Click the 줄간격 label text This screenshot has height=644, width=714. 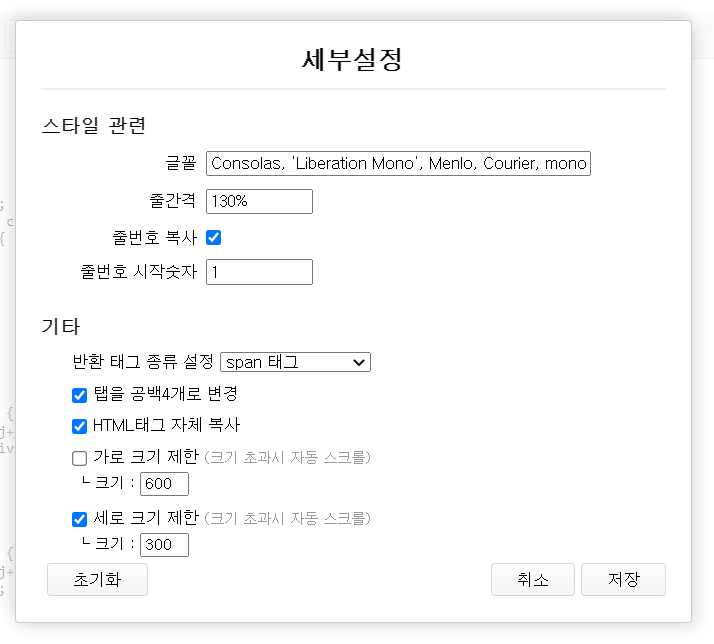[173, 201]
